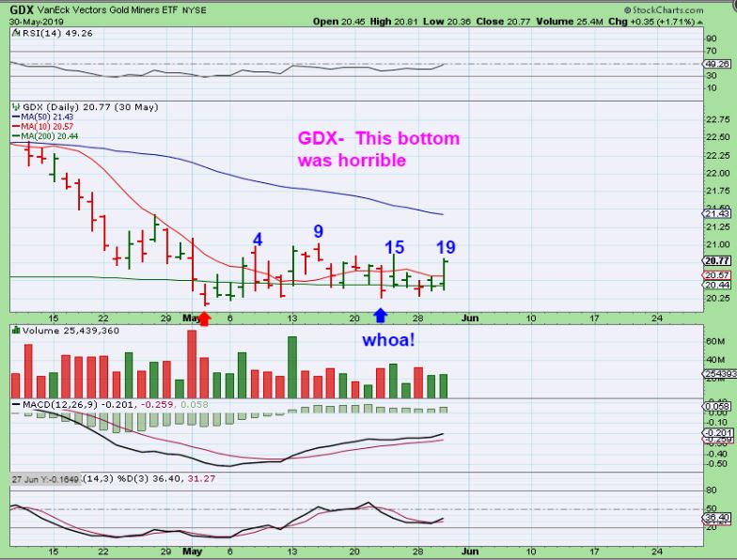Click the Open 20.45 value
This screenshot has height=560, width=737.
pos(337,22)
